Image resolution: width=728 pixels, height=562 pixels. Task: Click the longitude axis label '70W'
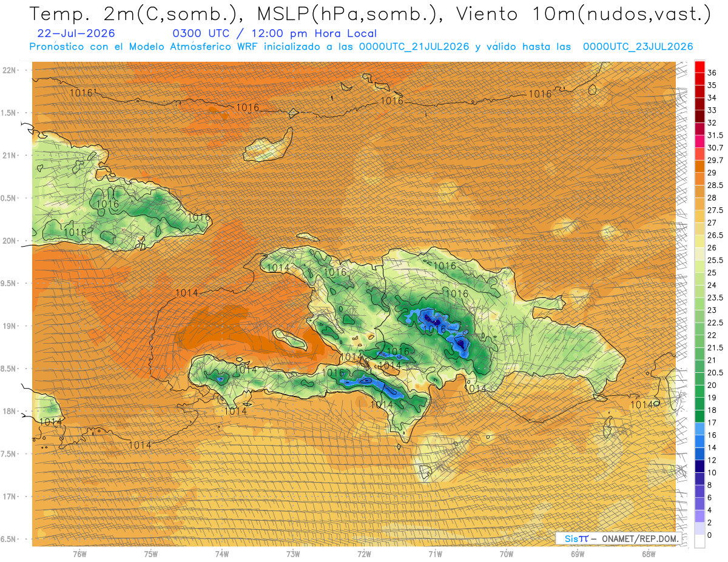click(x=507, y=554)
